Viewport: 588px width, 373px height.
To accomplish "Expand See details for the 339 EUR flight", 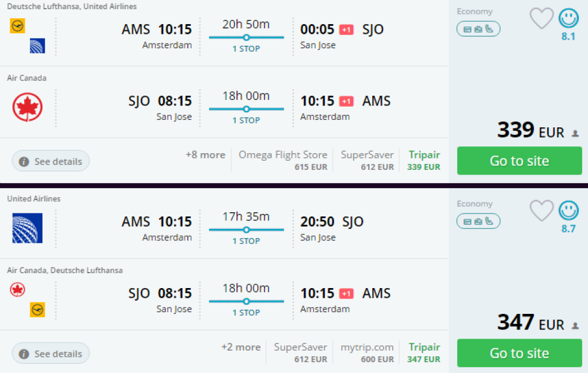I will click(x=51, y=161).
